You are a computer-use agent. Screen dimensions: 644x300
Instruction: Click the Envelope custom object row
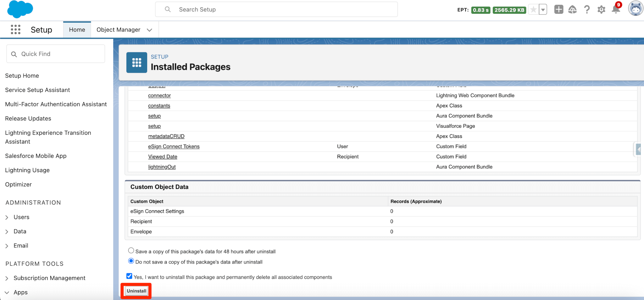(382, 232)
